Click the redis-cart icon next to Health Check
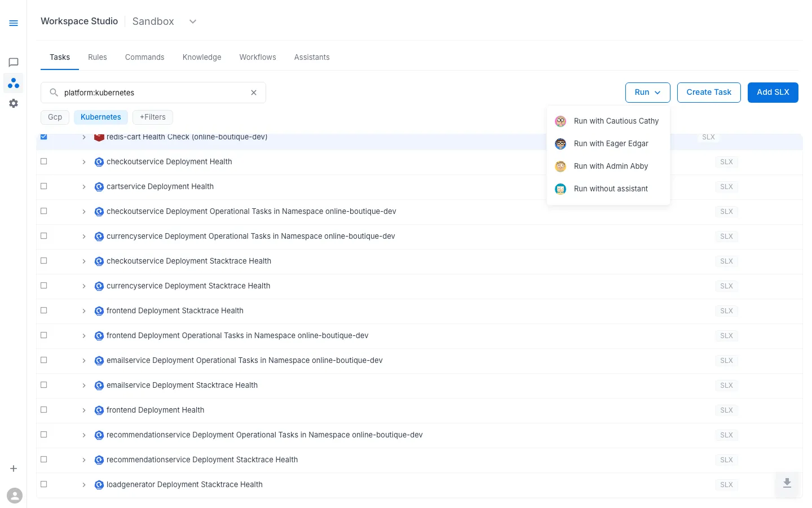 (99, 137)
